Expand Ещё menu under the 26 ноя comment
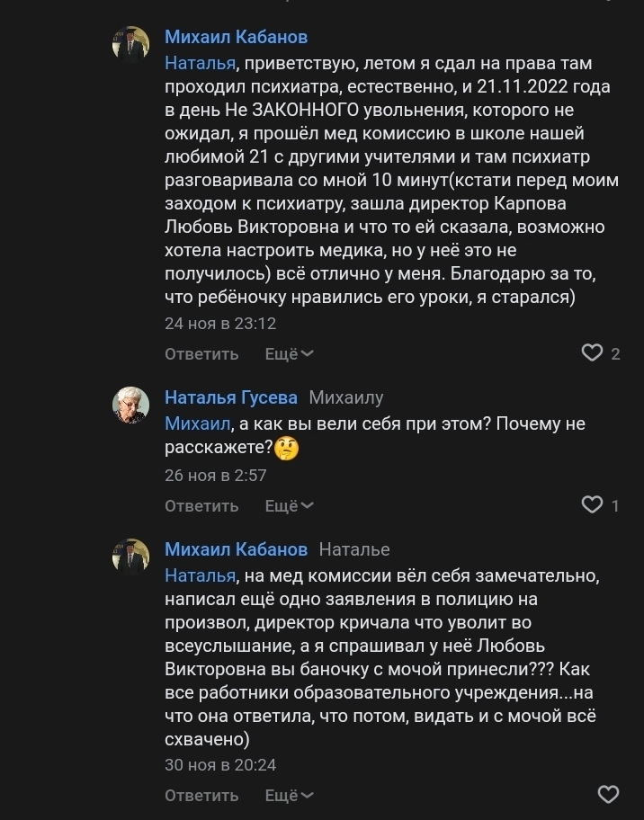Image resolution: width=644 pixels, height=820 pixels. coord(289,506)
